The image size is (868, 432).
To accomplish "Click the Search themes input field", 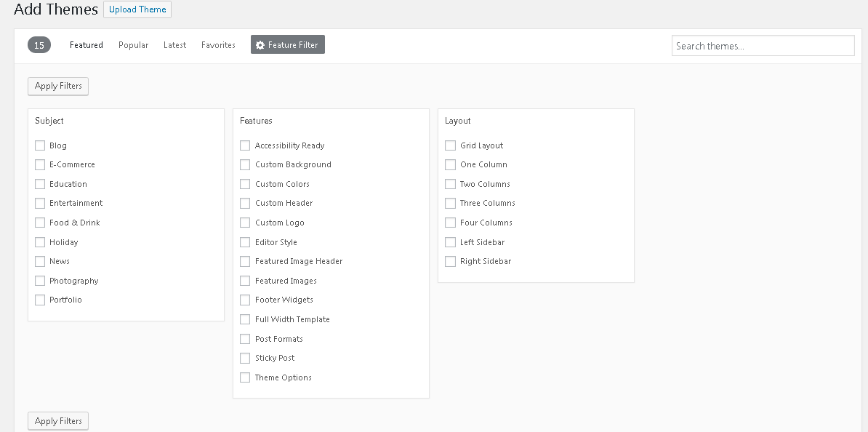I will click(762, 45).
